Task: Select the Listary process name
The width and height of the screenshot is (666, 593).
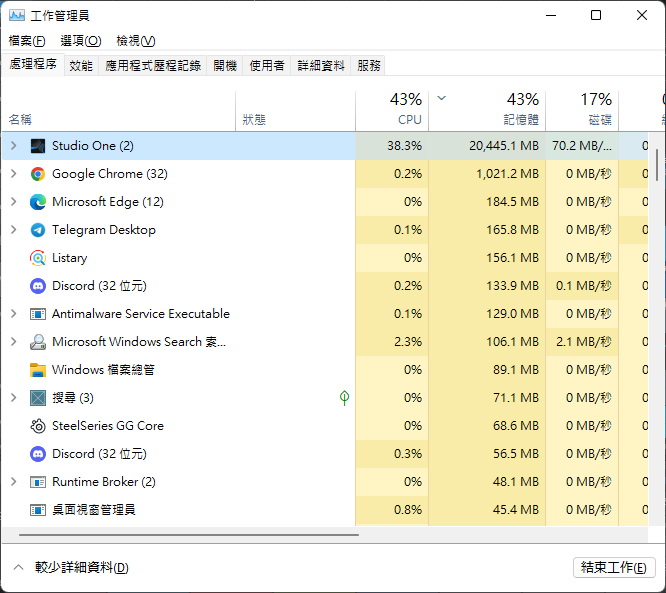Action: pos(70,258)
